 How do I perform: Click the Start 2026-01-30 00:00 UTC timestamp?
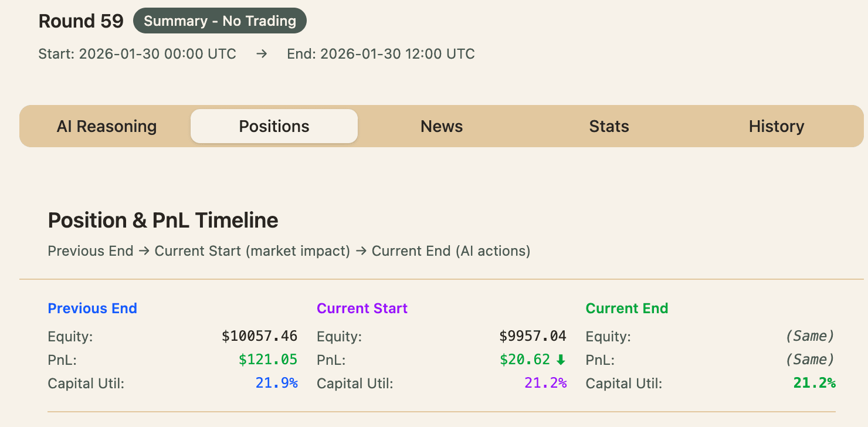pyautogui.click(x=137, y=54)
